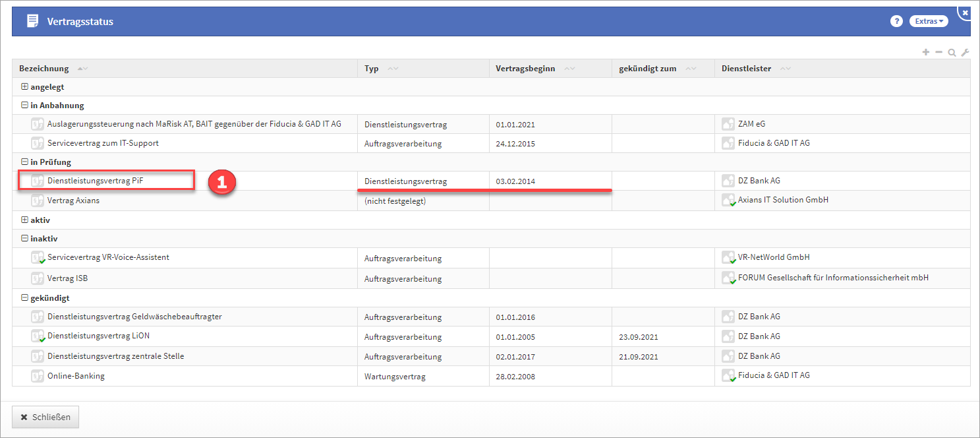
Task: Click the help question mark icon
Action: (x=896, y=21)
